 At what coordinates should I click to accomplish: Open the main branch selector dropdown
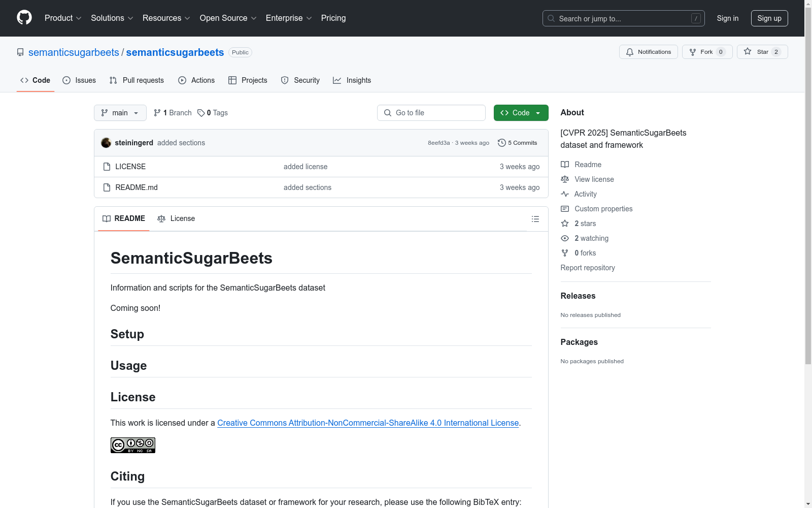tap(120, 113)
